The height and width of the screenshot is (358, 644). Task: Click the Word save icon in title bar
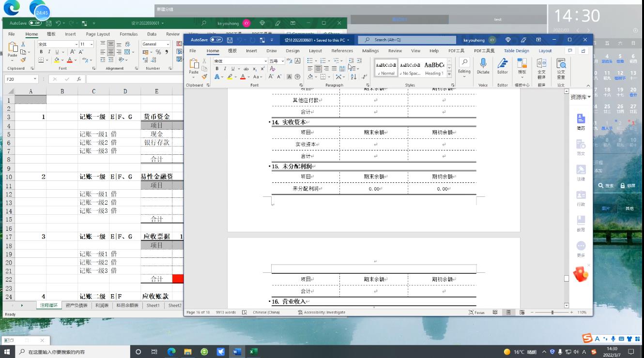pyautogui.click(x=230, y=40)
